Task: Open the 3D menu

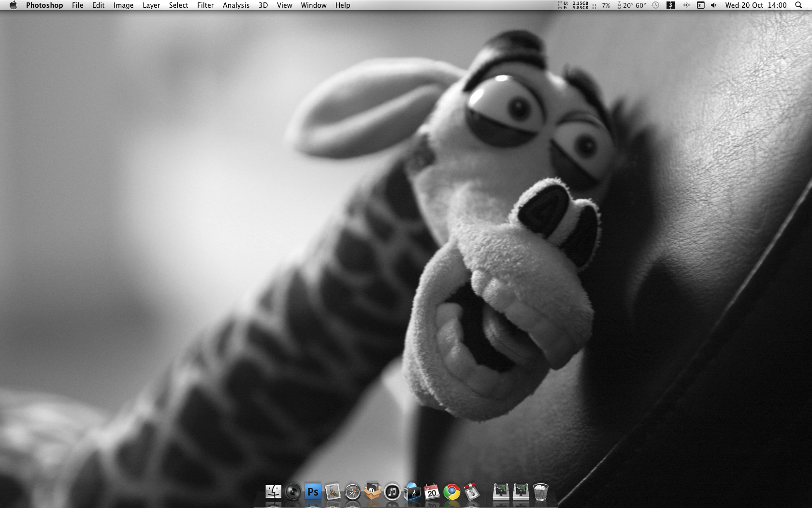Action: (x=263, y=5)
